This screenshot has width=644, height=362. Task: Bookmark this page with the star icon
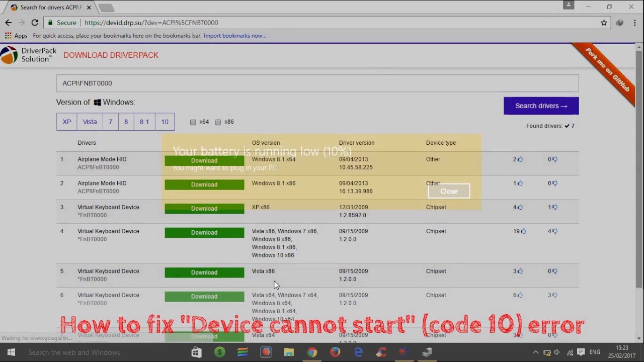[x=604, y=23]
